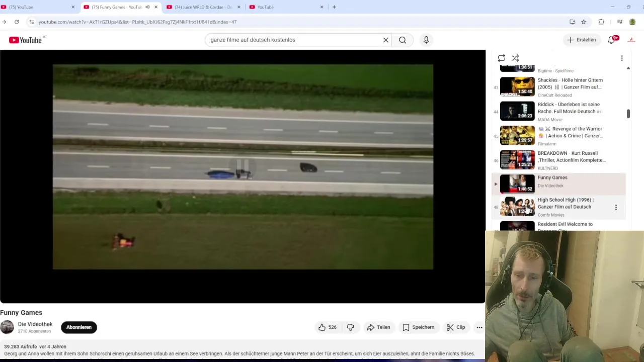Open Resident Evil Welcome to Raccoon City
The image size is (644, 362).
(x=565, y=224)
